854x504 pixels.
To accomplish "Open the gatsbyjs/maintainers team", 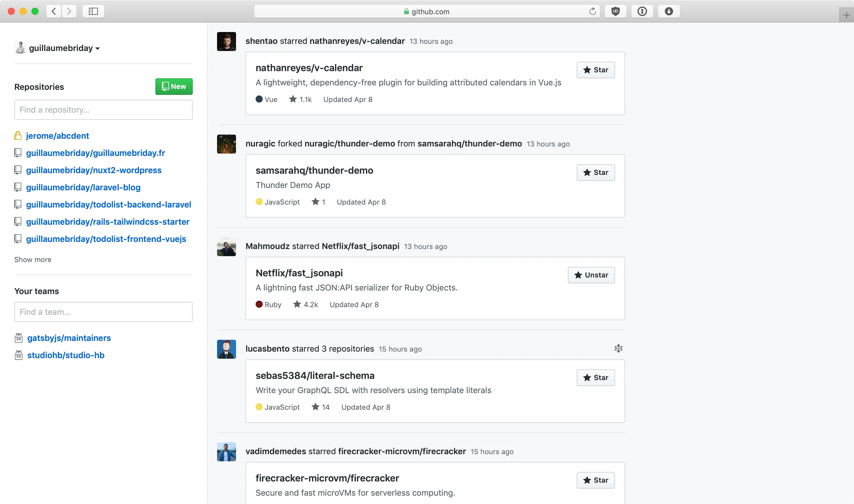I will (69, 338).
